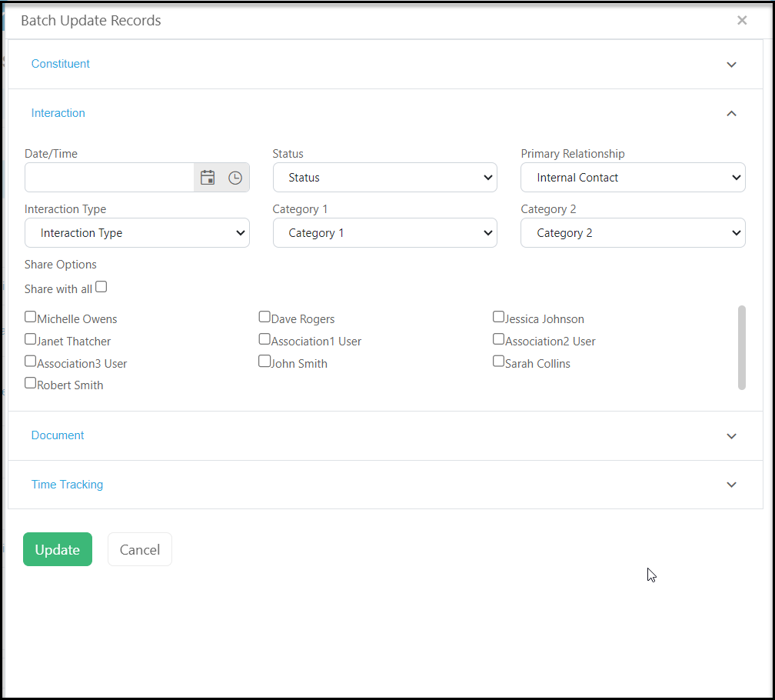Select the Sarah Collins checkbox
The height and width of the screenshot is (700, 775).
(498, 361)
